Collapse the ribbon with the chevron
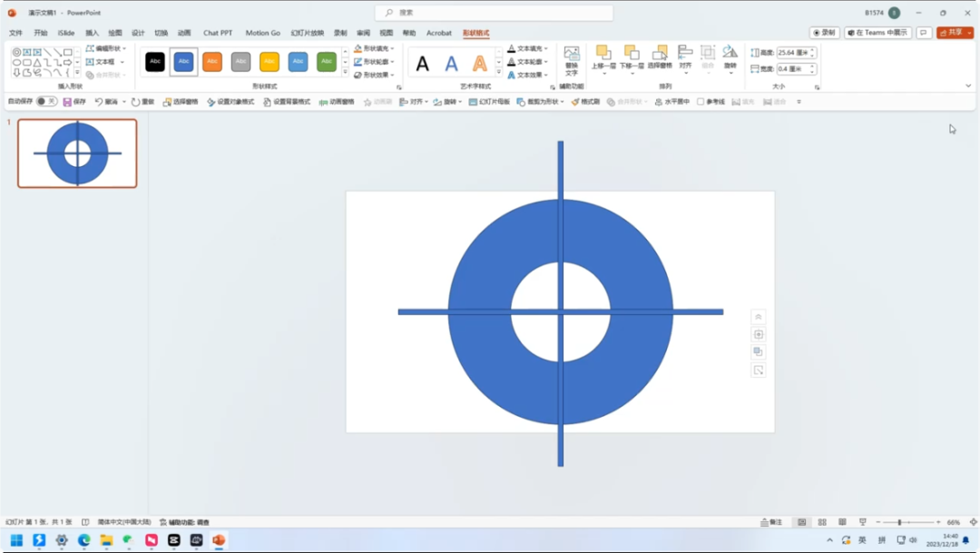 (968, 85)
